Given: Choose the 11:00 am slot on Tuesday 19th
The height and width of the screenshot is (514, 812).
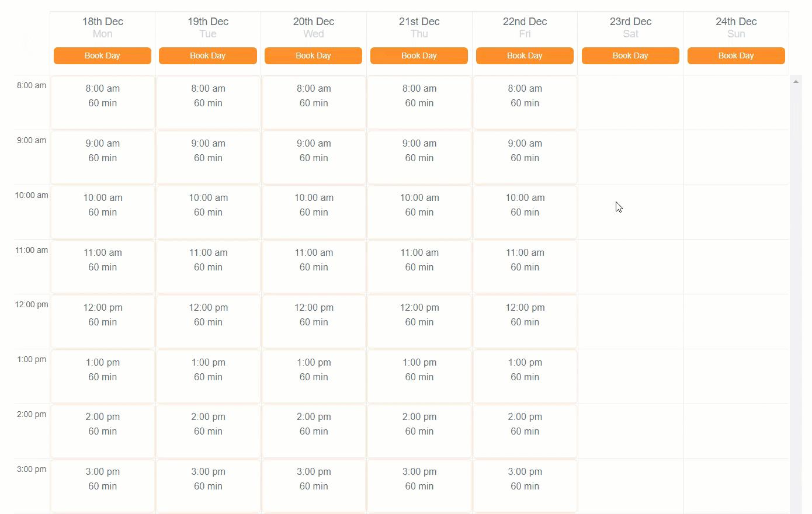Looking at the screenshot, I should point(209,267).
